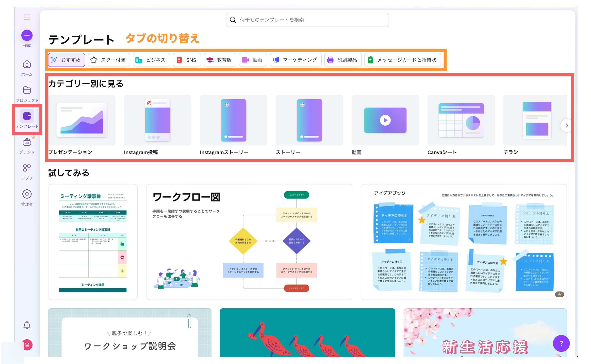
Task: Switch to スター付き tab
Action: (109, 60)
